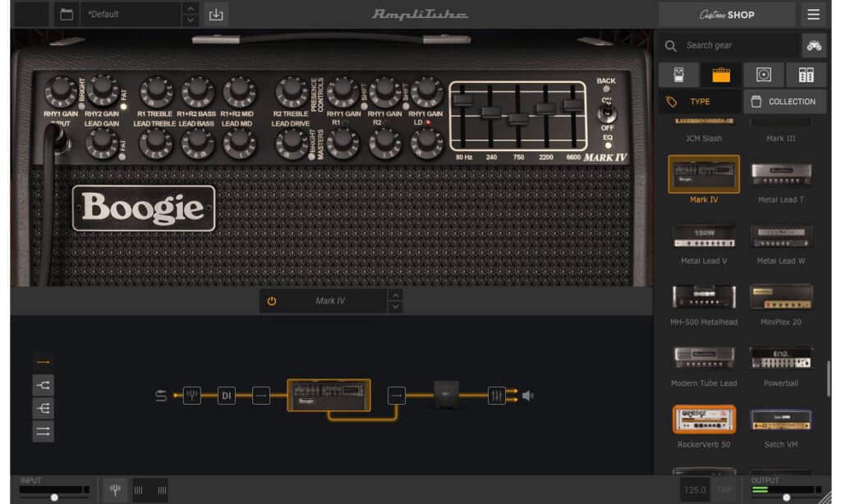Open the preset browser folder icon

tap(67, 15)
